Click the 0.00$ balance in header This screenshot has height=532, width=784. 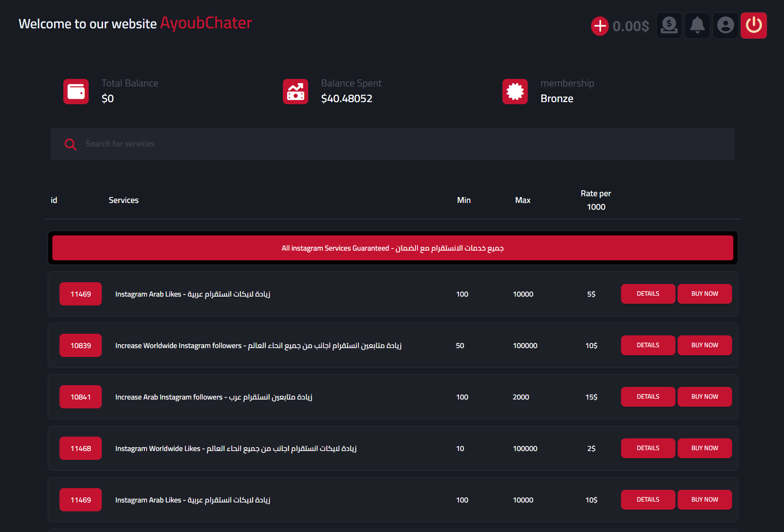tap(631, 26)
